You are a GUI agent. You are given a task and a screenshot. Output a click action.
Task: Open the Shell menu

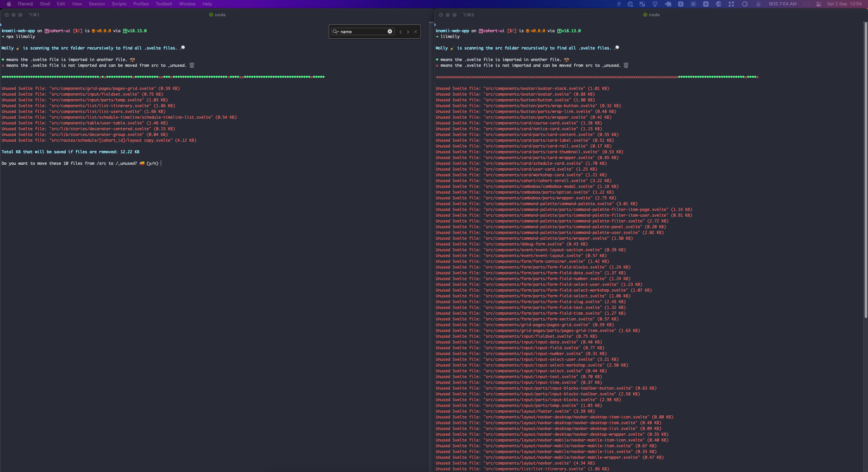pos(45,4)
